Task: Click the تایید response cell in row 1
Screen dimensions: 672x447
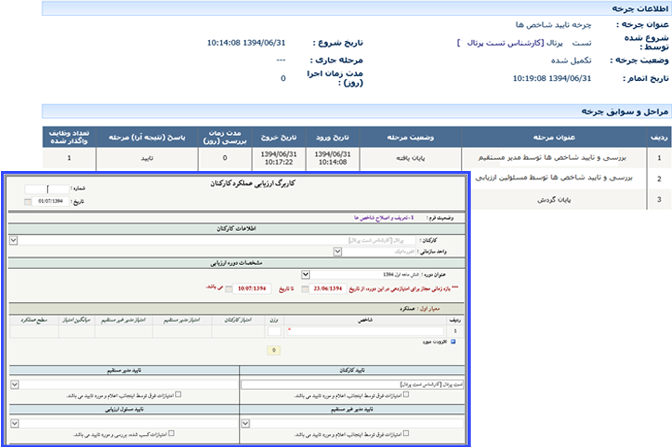Action: [x=147, y=158]
